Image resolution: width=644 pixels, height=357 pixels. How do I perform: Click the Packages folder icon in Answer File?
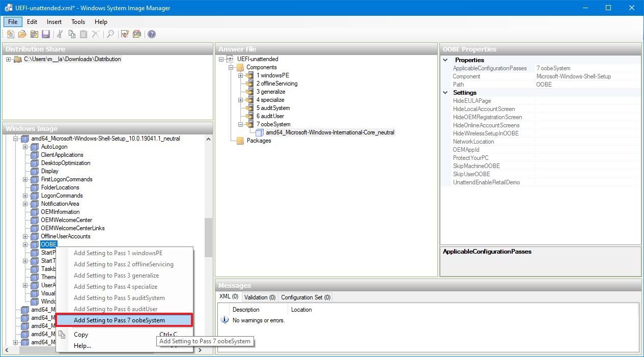[241, 141]
